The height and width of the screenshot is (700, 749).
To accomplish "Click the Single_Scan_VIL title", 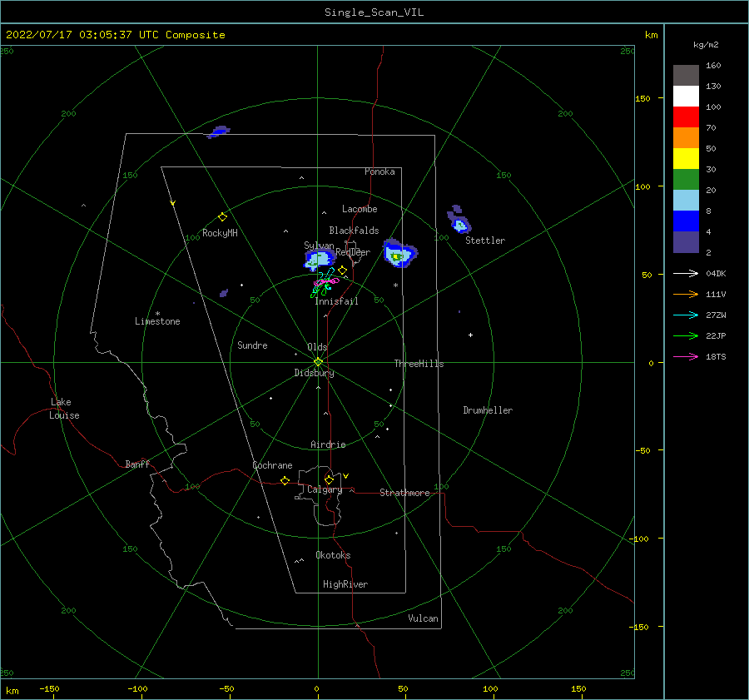I will [x=374, y=12].
